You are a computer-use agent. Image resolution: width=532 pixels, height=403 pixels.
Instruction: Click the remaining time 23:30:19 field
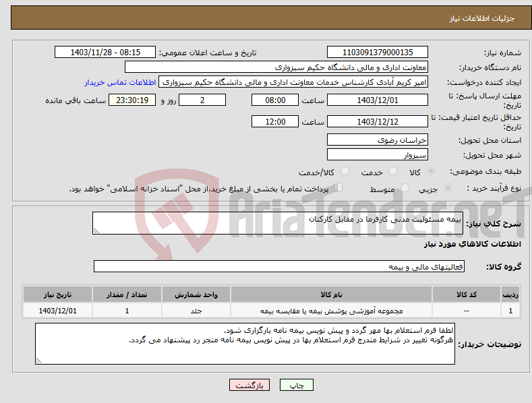click(132, 100)
